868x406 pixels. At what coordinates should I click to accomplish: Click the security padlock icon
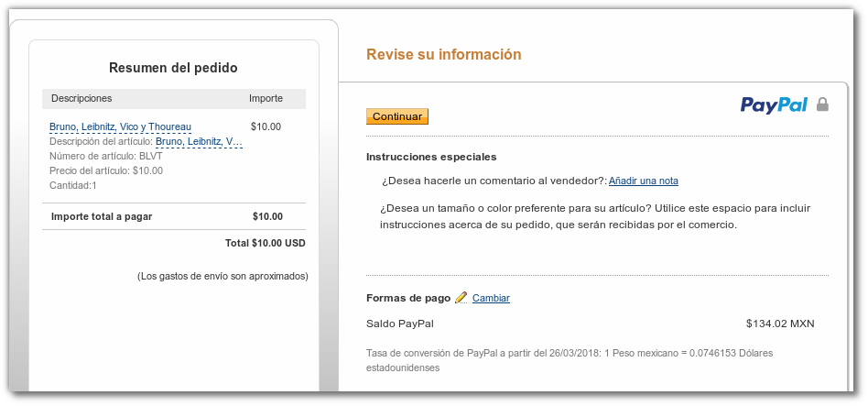pyautogui.click(x=822, y=104)
